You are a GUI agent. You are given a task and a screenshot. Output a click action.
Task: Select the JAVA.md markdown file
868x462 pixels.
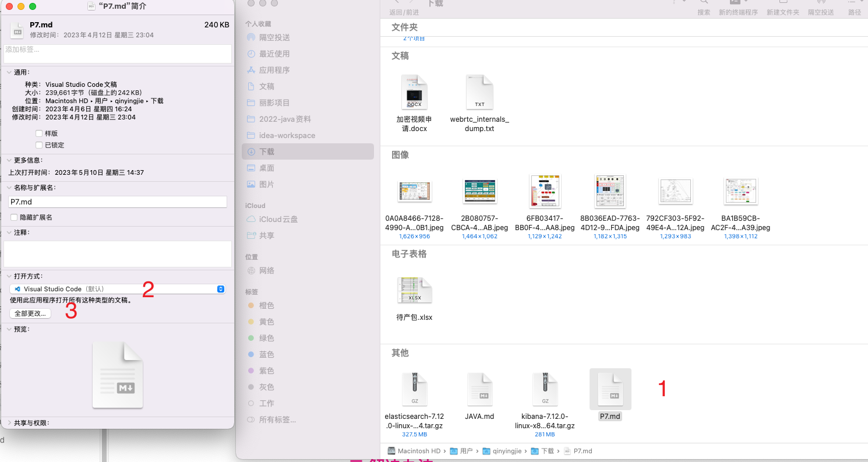point(479,389)
